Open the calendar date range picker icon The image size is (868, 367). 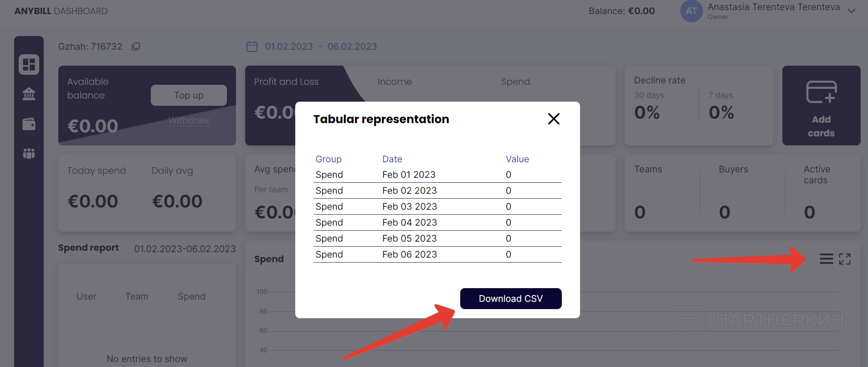pos(252,47)
